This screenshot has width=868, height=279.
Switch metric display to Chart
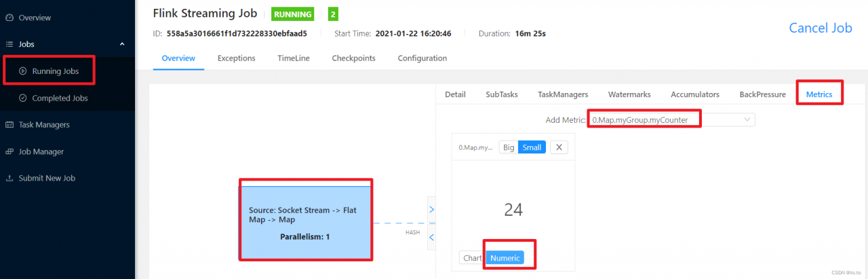coord(472,258)
